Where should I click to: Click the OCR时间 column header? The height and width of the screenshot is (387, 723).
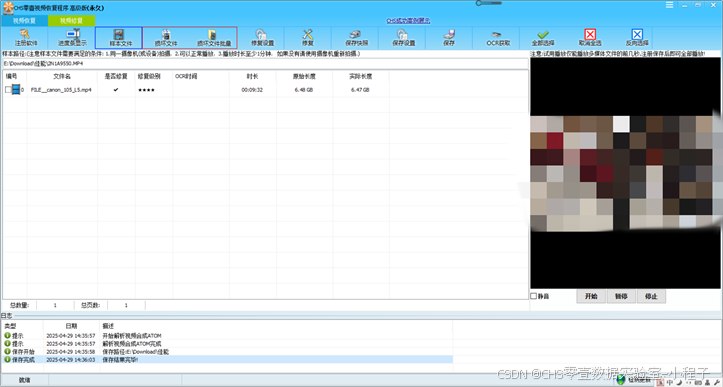186,76
